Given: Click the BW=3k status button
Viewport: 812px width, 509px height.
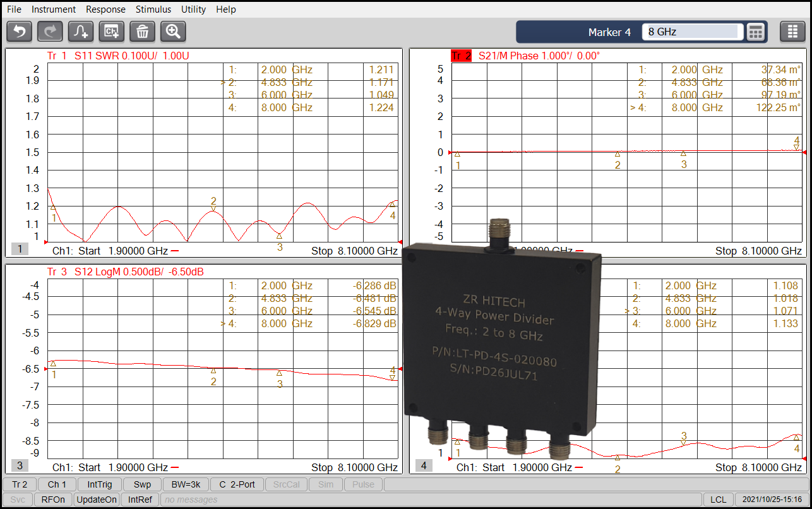Looking at the screenshot, I should pyautogui.click(x=185, y=484).
